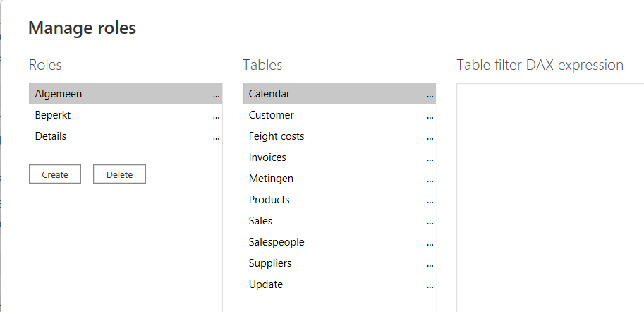Expand options menu for Update table
This screenshot has height=312, width=644.
[x=430, y=286]
